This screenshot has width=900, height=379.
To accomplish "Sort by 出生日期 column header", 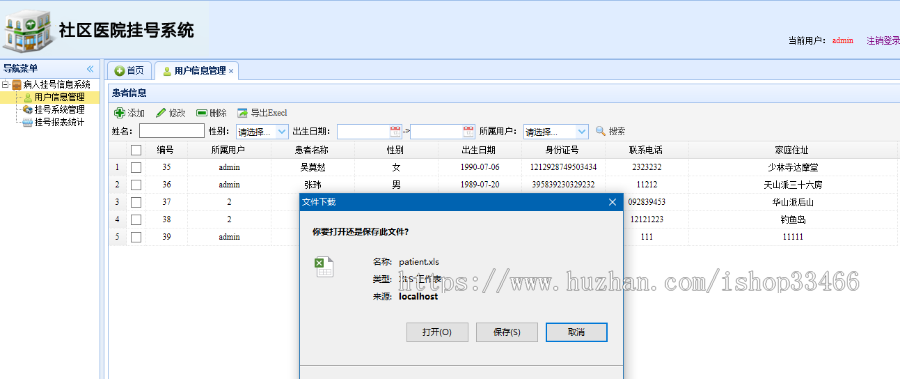I will tap(479, 150).
